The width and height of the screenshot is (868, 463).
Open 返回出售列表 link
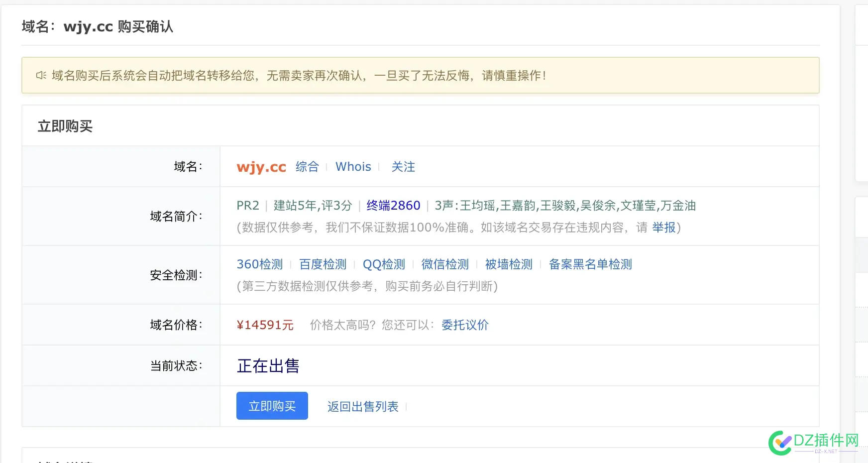coord(363,407)
